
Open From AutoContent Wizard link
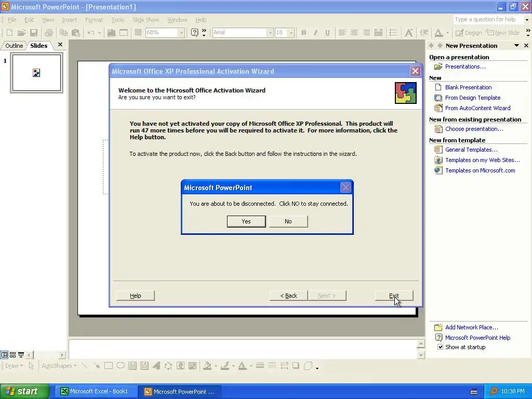click(478, 108)
